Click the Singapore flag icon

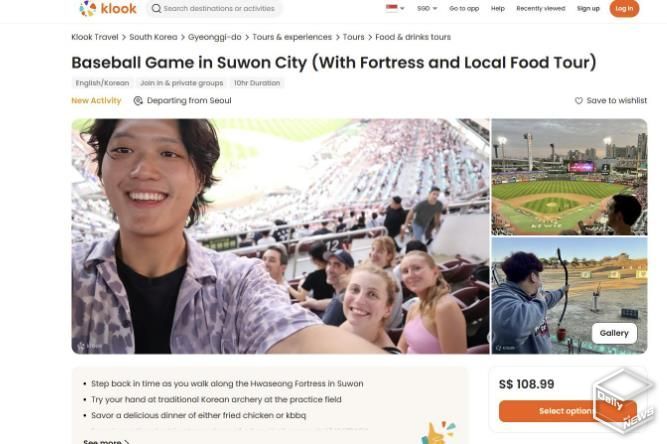coord(391,8)
